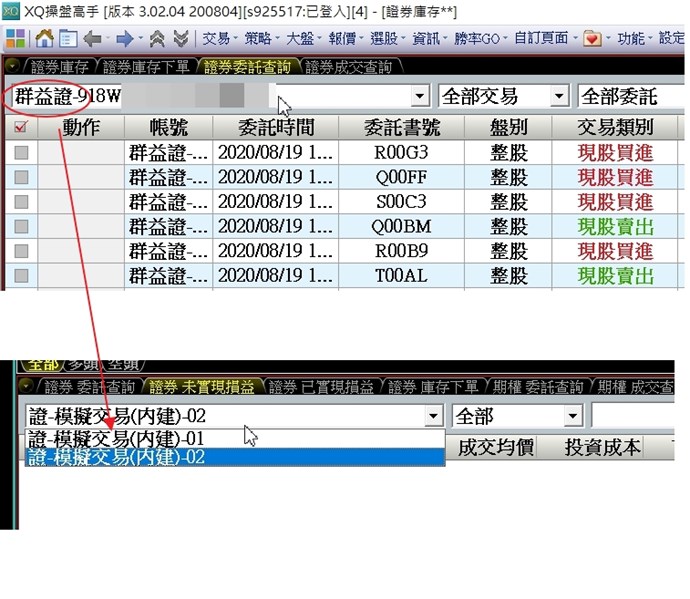Image resolution: width=690 pixels, height=599 pixels.
Task: Select the order row S00C3
Action: 398,202
